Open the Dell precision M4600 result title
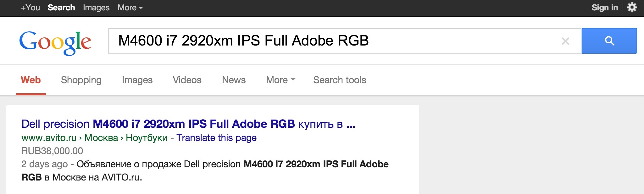 (x=188, y=124)
